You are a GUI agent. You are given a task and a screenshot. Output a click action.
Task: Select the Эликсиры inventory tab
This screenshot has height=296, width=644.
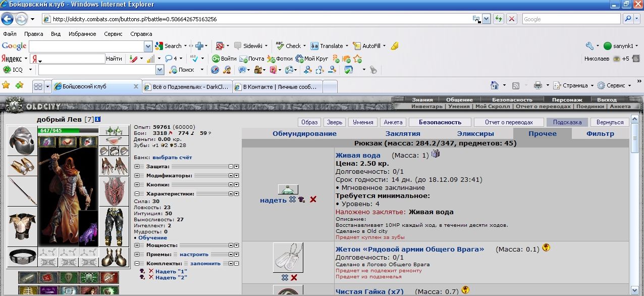[475, 134]
